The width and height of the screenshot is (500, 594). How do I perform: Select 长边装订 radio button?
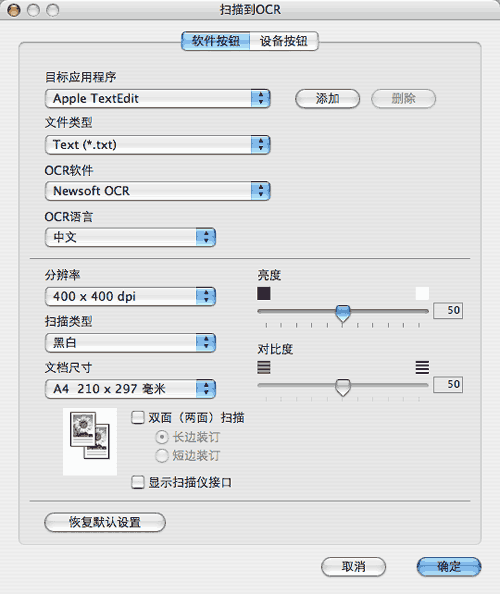tap(162, 437)
